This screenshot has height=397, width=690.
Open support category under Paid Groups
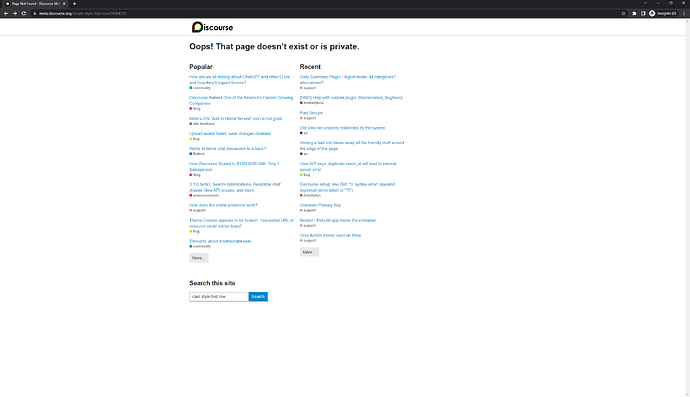click(308, 118)
